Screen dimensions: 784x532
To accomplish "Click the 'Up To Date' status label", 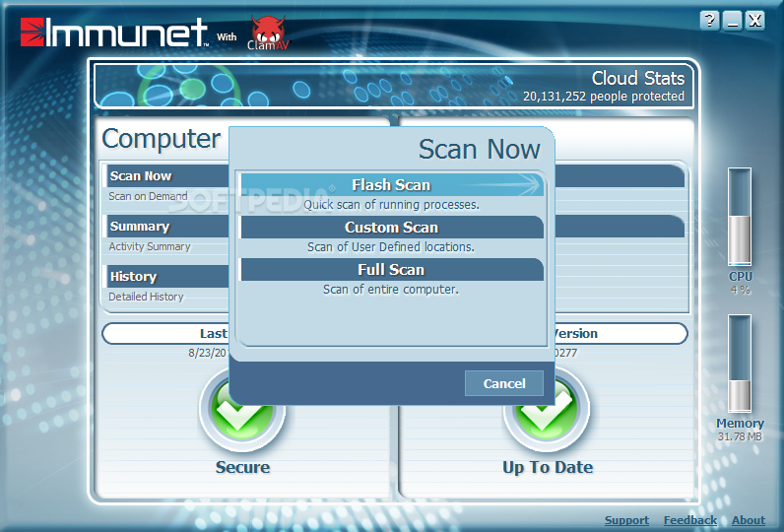I will tap(548, 467).
